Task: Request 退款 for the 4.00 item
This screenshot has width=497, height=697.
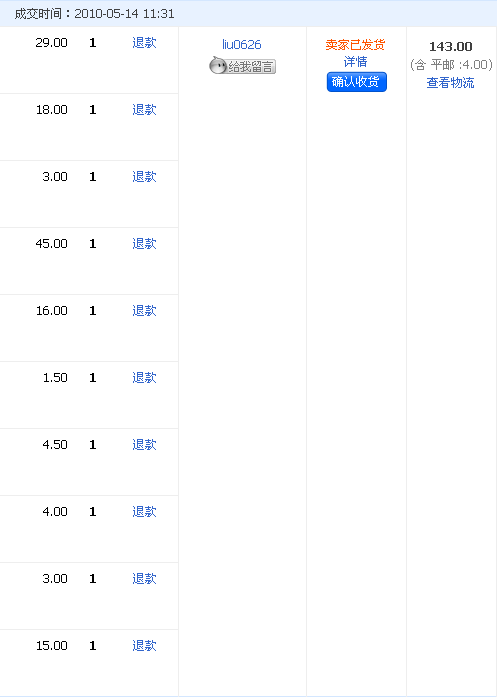Action: pos(144,512)
